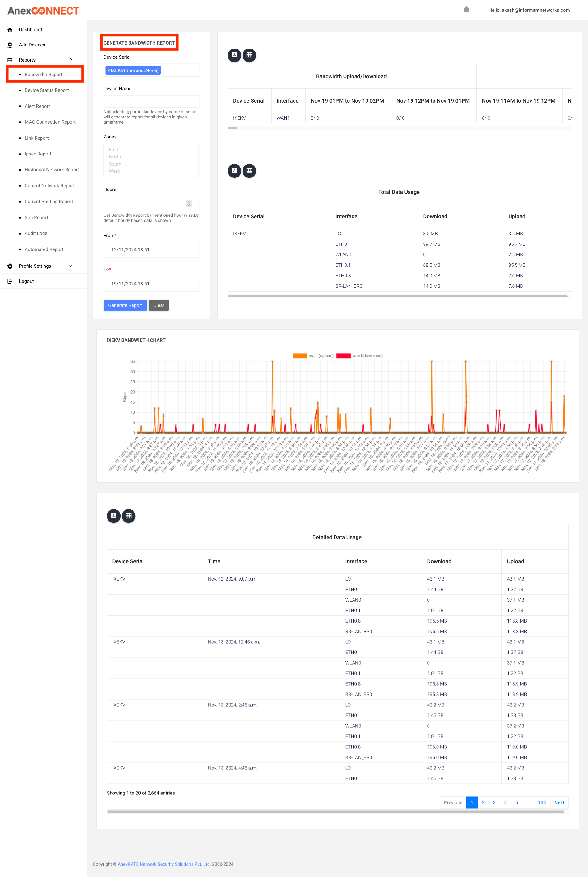
Task: Download Total Data Usage as PDF
Action: click(x=235, y=171)
